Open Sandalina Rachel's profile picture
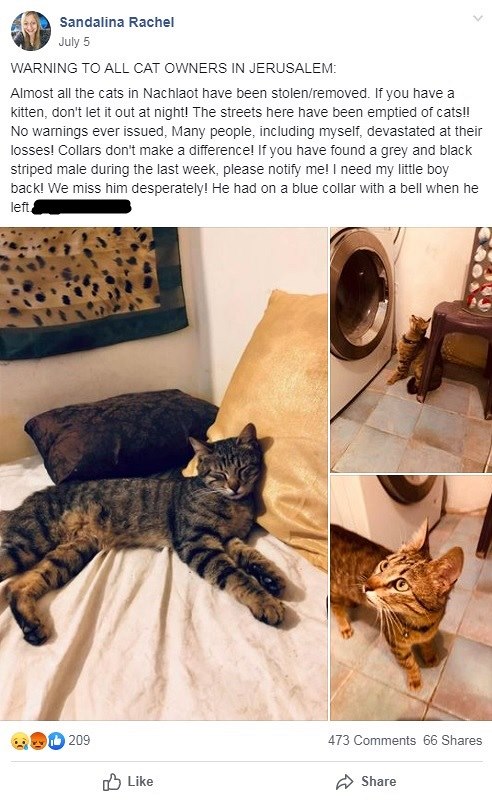492x801 pixels. coord(31,31)
